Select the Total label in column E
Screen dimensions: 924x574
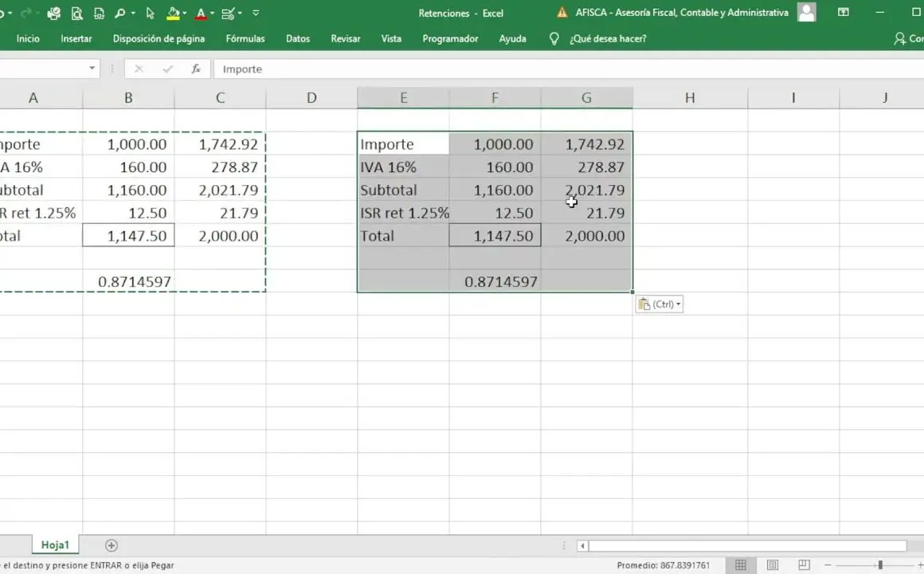403,236
